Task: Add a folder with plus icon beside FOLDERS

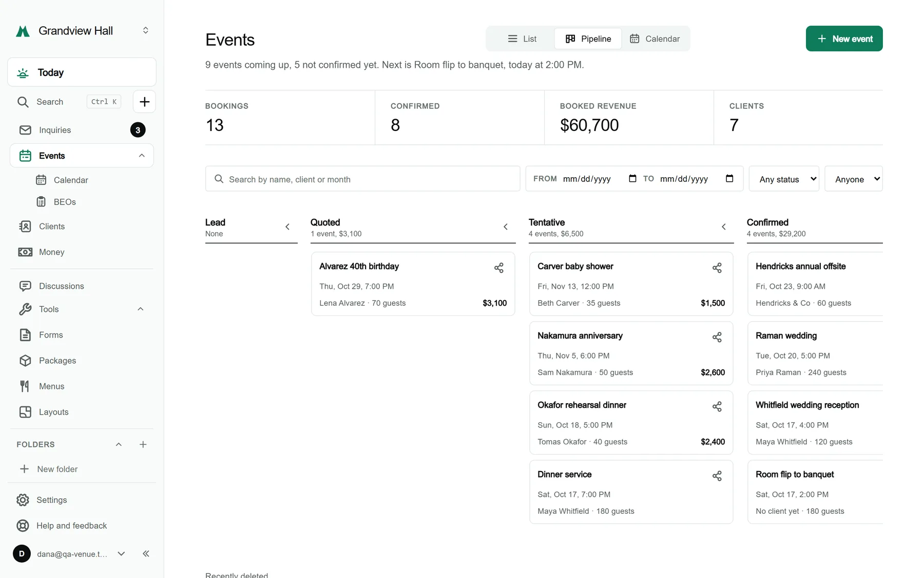Action: pos(143,444)
